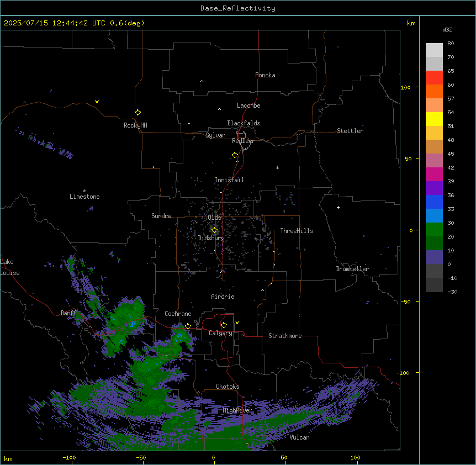This screenshot has height=465, width=476.
Task: Click the -100 tick on right axis
Action: 403,373
